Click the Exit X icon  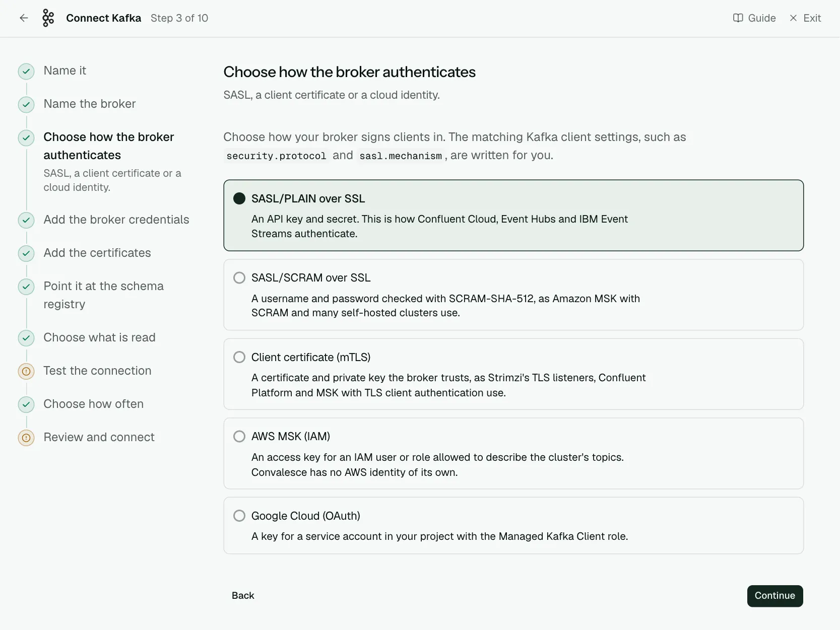(x=793, y=18)
